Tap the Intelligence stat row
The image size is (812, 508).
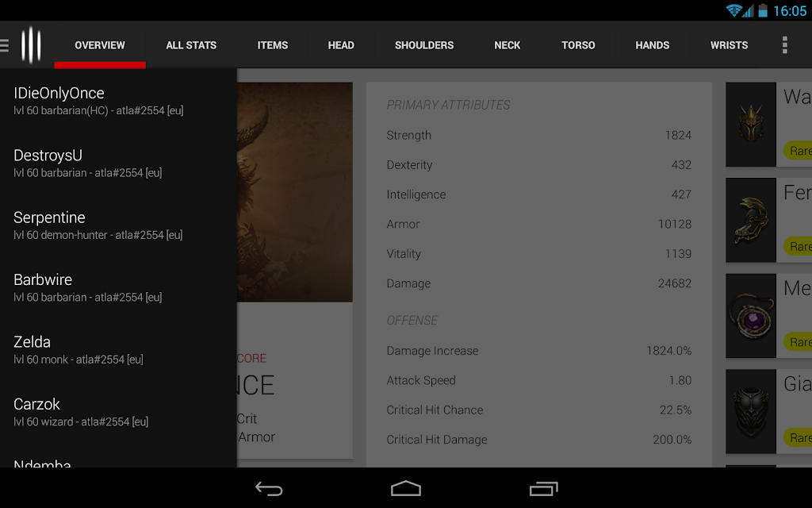click(538, 194)
